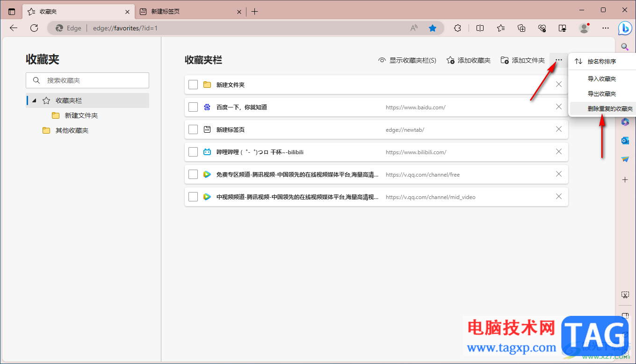Click the 新建文件夹 title in the list
The height and width of the screenshot is (364, 636).
click(231, 85)
